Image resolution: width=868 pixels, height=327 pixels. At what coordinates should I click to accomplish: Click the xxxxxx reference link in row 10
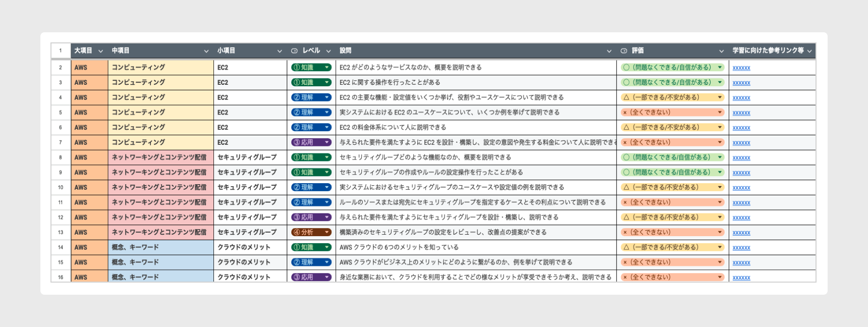(741, 188)
